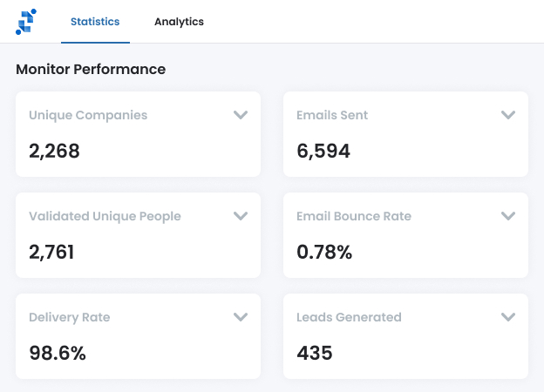This screenshot has width=544, height=392.
Task: Select the 0.78% bounce rate value
Action: 324,253
